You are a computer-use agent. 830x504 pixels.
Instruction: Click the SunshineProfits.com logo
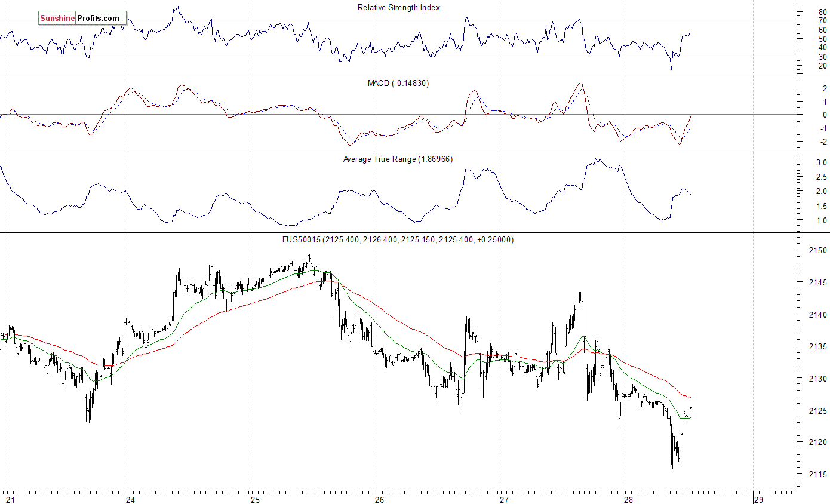82,18
